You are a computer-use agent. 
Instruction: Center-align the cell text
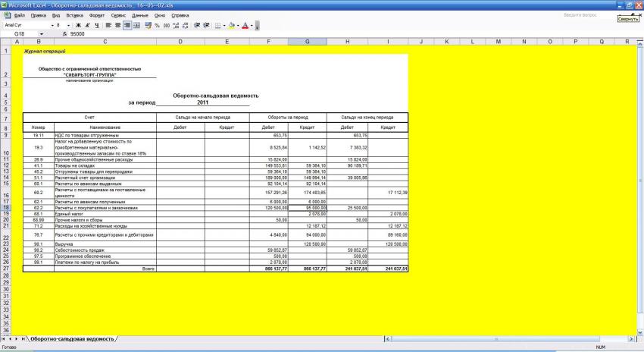117,25
